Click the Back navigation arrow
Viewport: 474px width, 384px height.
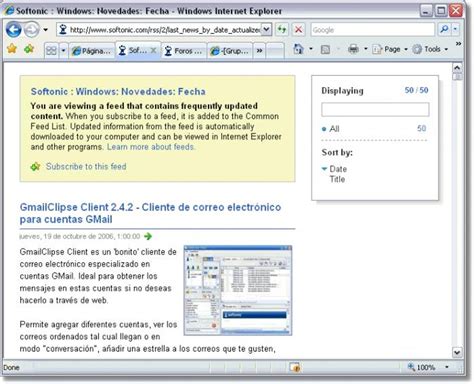(x=14, y=30)
